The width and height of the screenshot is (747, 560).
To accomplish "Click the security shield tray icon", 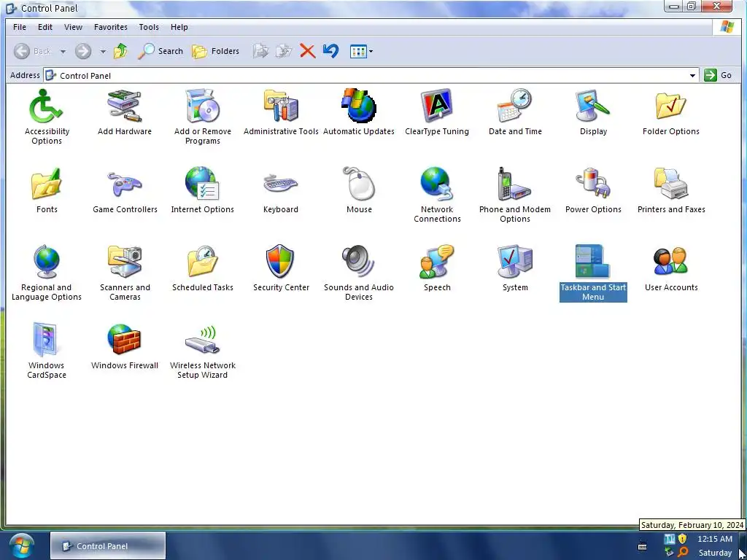I will (x=682, y=539).
